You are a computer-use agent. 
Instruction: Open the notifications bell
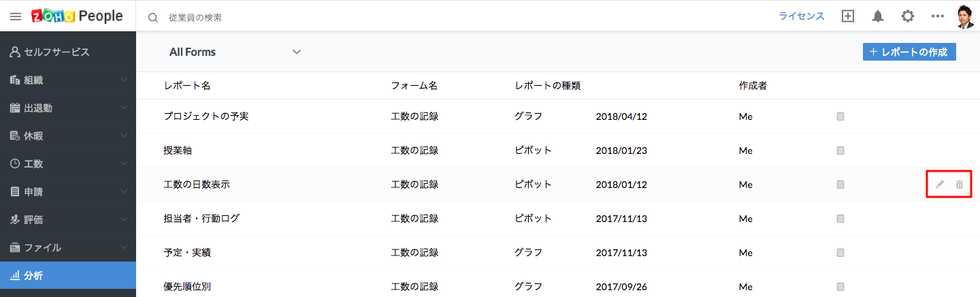(x=878, y=16)
